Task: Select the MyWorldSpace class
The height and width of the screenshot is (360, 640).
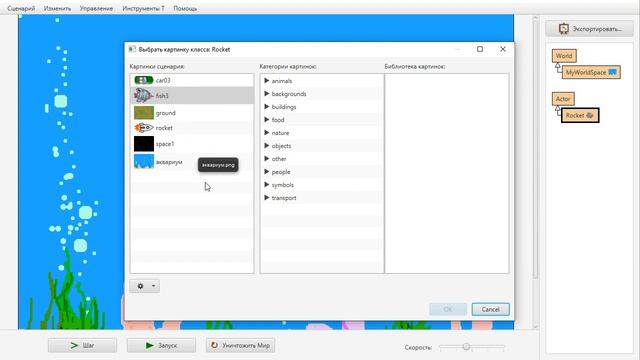Action: point(591,72)
